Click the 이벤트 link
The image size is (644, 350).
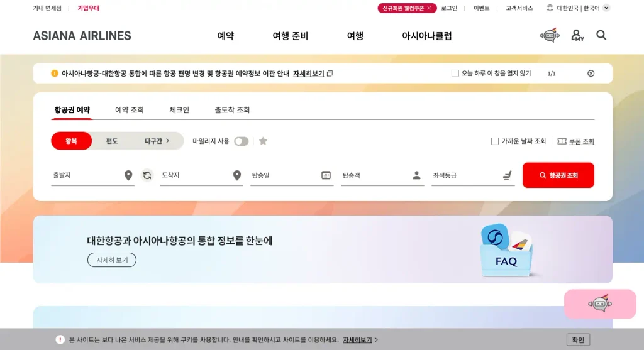click(x=481, y=8)
